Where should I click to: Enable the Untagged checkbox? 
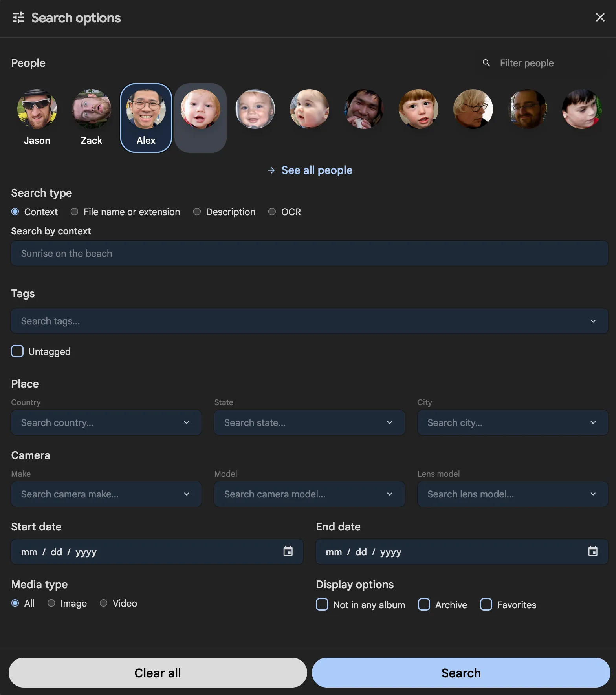click(17, 351)
